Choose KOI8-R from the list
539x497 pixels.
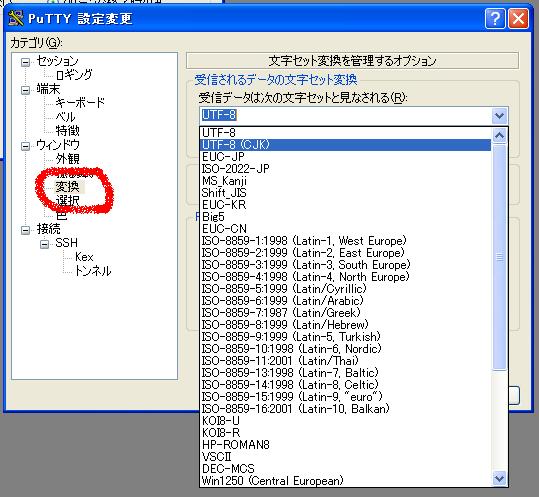click(x=345, y=433)
